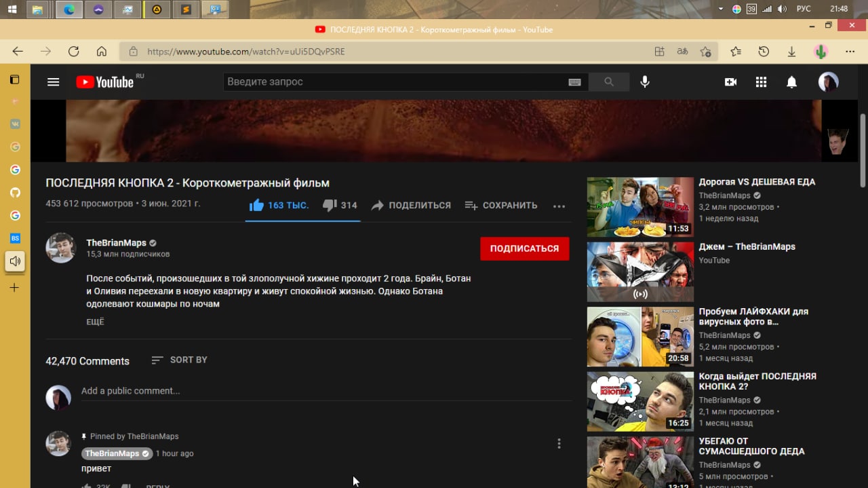
Task: Share the video via ПОДЕЛИТЬСЯ
Action: click(411, 206)
